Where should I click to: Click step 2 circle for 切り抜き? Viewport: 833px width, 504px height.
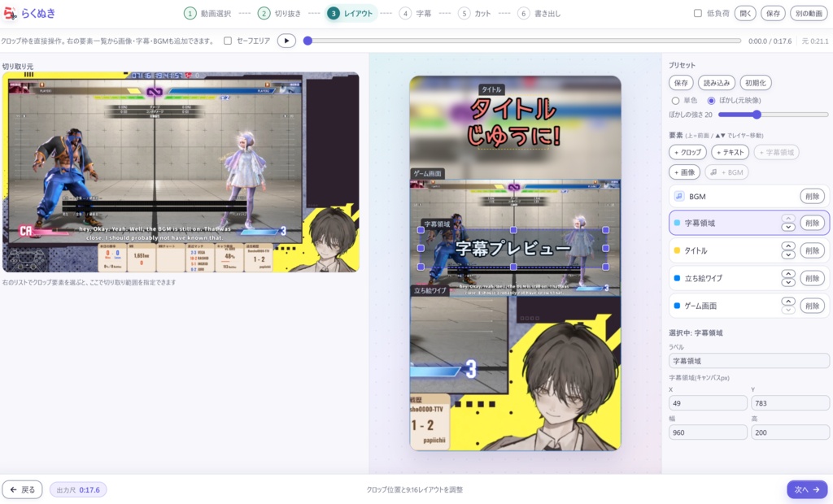tap(264, 13)
